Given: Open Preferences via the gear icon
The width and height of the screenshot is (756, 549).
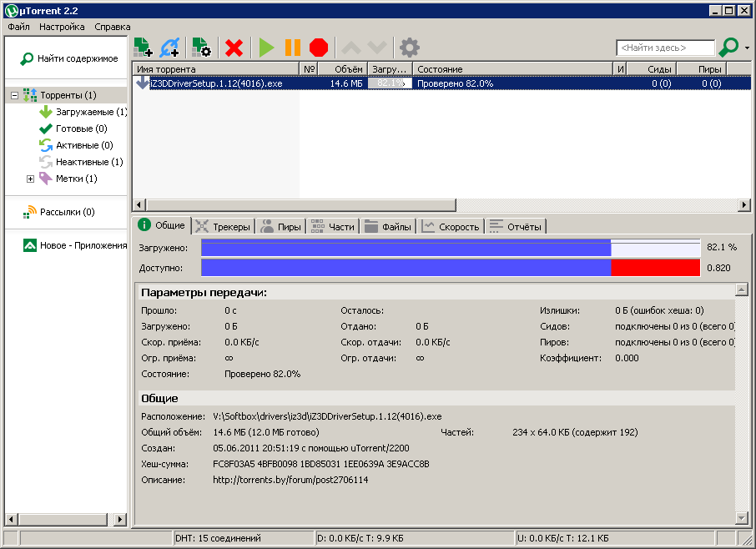Looking at the screenshot, I should pyautogui.click(x=409, y=48).
